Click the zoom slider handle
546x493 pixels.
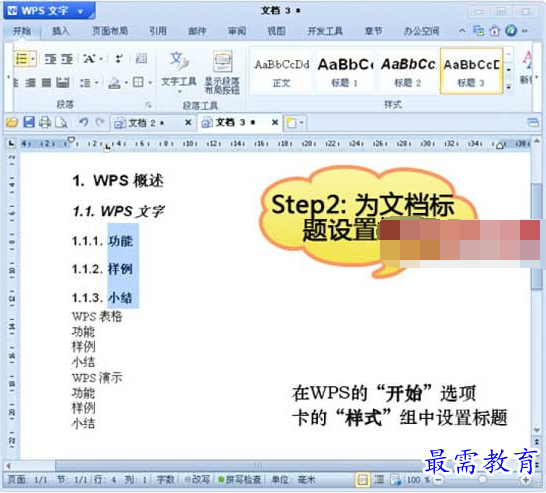point(482,480)
